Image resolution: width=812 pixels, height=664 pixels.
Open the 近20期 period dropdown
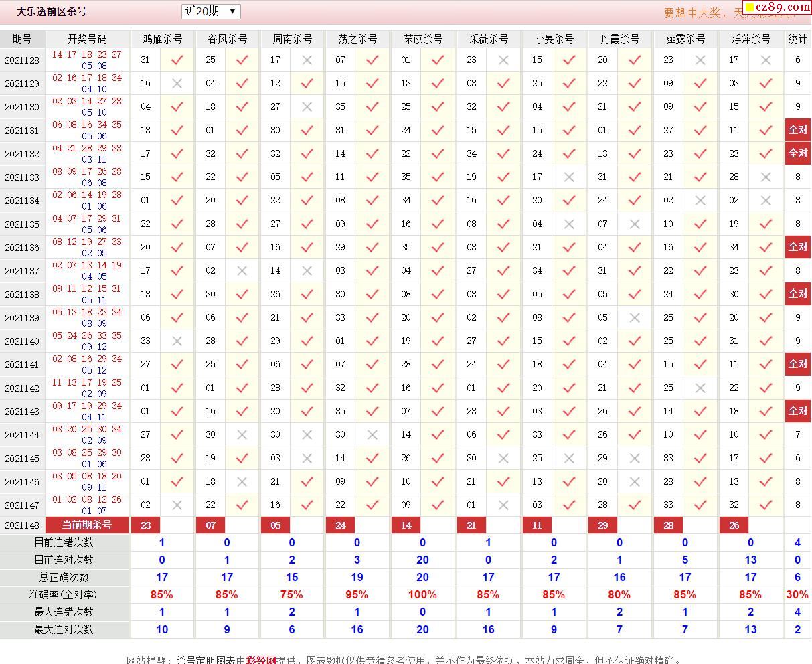point(211,11)
